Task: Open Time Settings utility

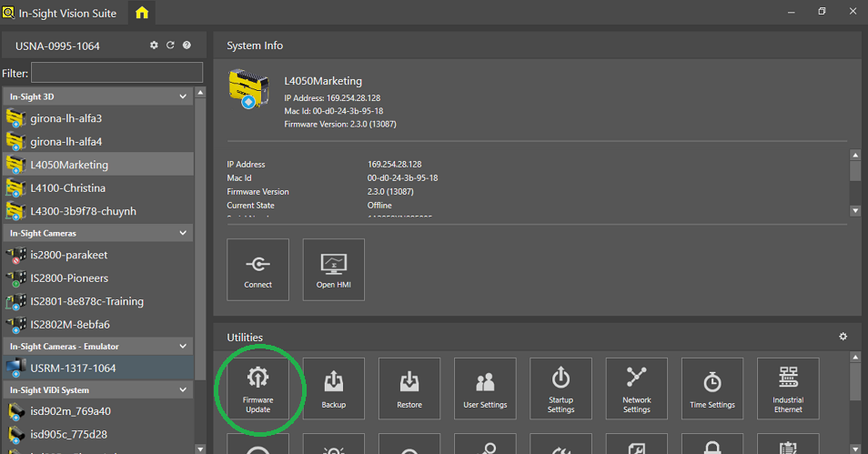Action: click(x=712, y=388)
